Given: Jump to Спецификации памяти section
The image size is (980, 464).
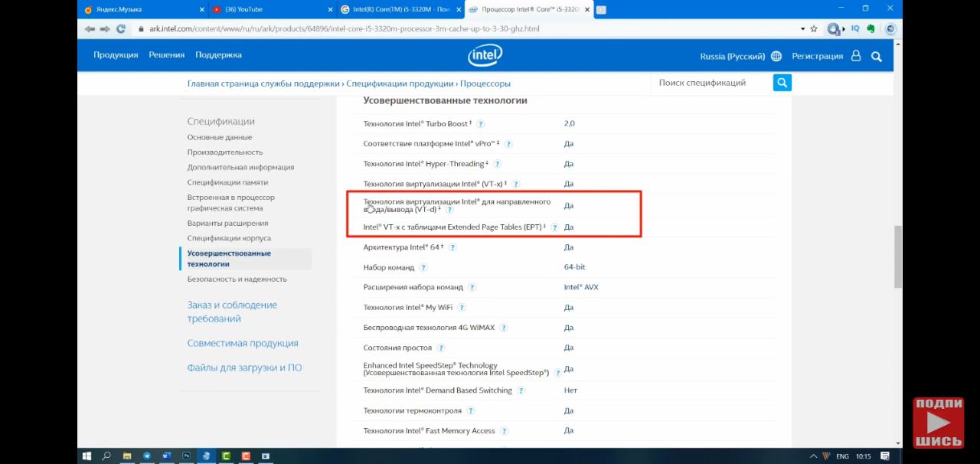Looking at the screenshot, I should point(227,183).
